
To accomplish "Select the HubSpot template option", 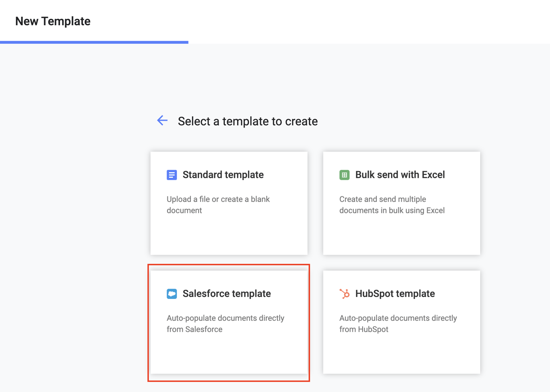I will point(401,322).
